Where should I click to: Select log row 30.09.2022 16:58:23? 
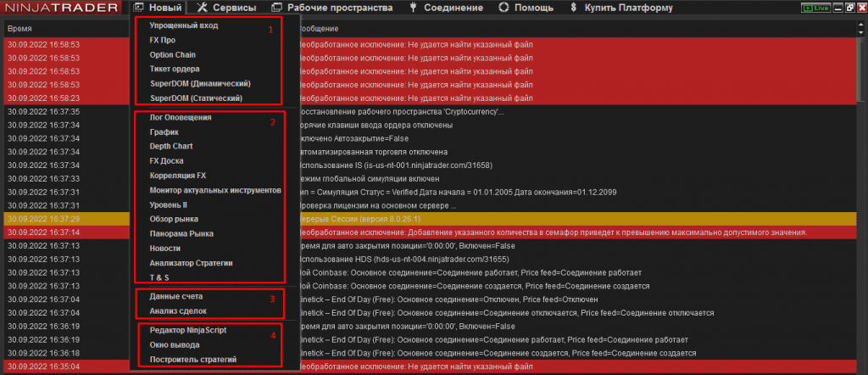pos(430,98)
